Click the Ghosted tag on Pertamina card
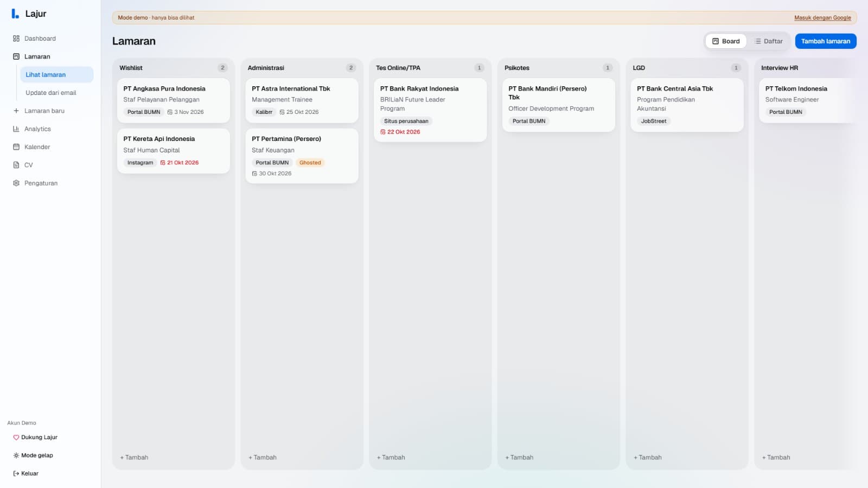This screenshot has height=488, width=868. 310,163
